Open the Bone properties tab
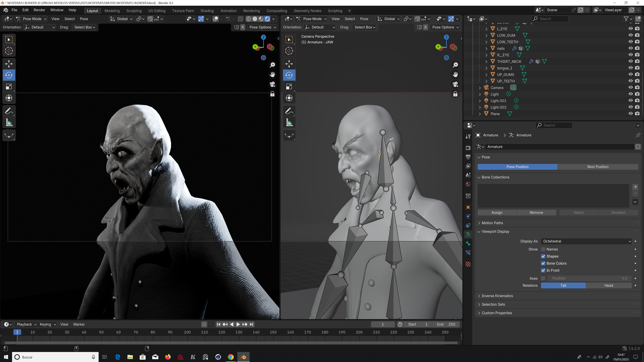Viewport: 644px width, 362px height. tap(468, 244)
